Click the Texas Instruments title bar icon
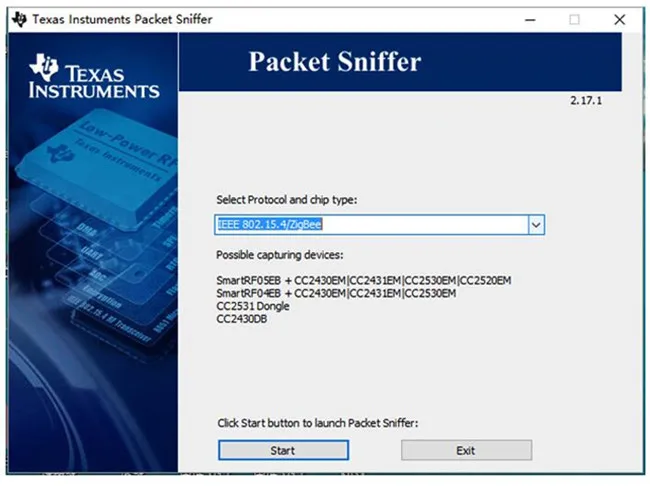 19,19
